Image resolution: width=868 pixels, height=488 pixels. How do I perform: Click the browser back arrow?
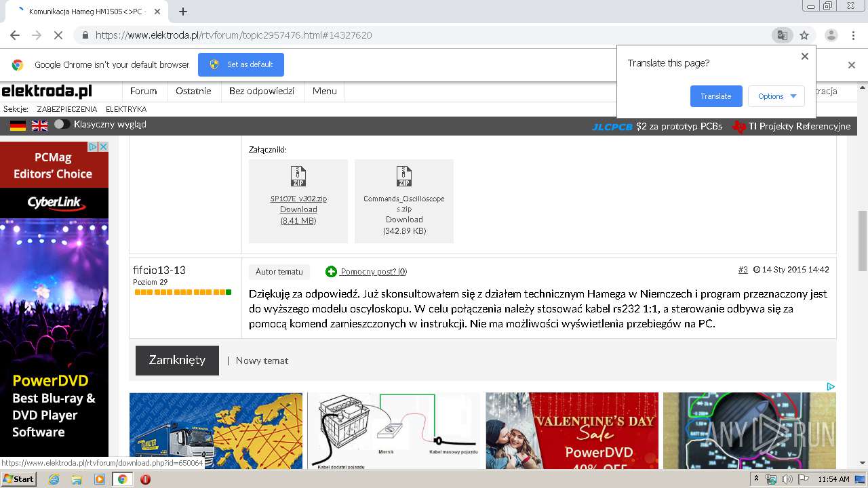coord(15,35)
